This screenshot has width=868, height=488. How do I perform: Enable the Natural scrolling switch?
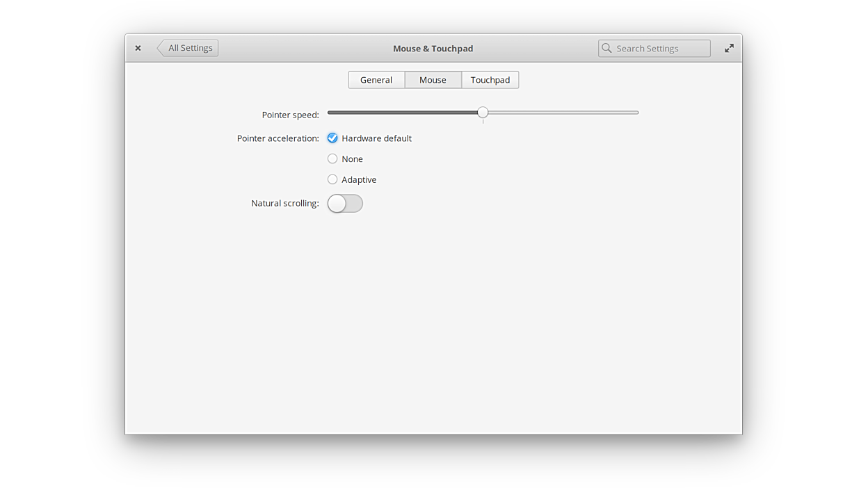click(345, 203)
